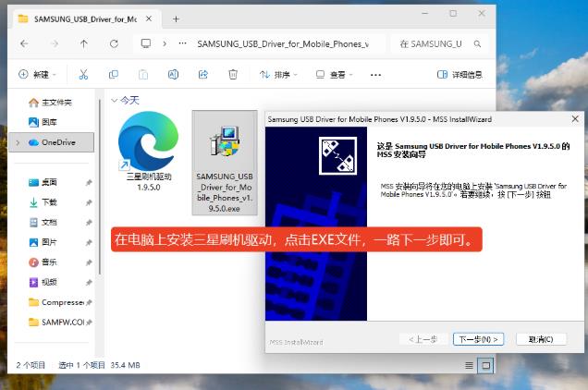Open 桌面 Desktop in sidebar
This screenshot has width=588, height=390.
tap(43, 182)
